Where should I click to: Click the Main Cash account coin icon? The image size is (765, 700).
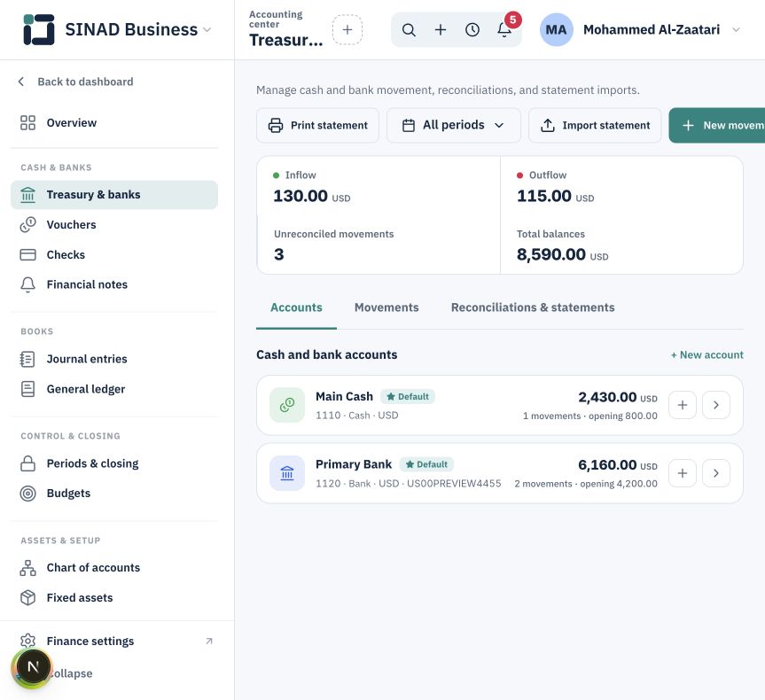287,405
